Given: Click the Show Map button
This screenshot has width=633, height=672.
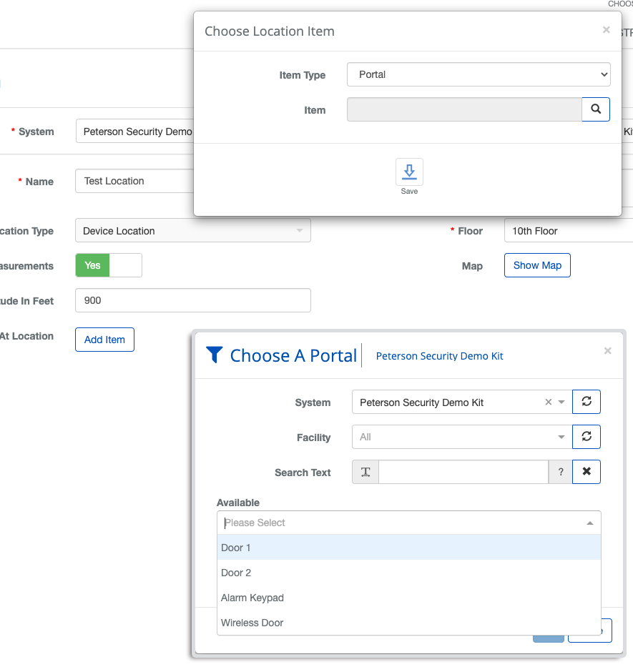Looking at the screenshot, I should click(537, 265).
